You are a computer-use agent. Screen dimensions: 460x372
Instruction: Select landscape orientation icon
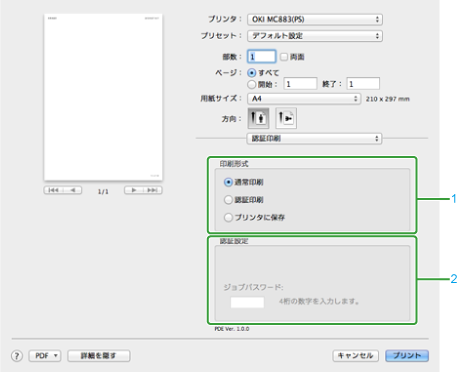[286, 118]
